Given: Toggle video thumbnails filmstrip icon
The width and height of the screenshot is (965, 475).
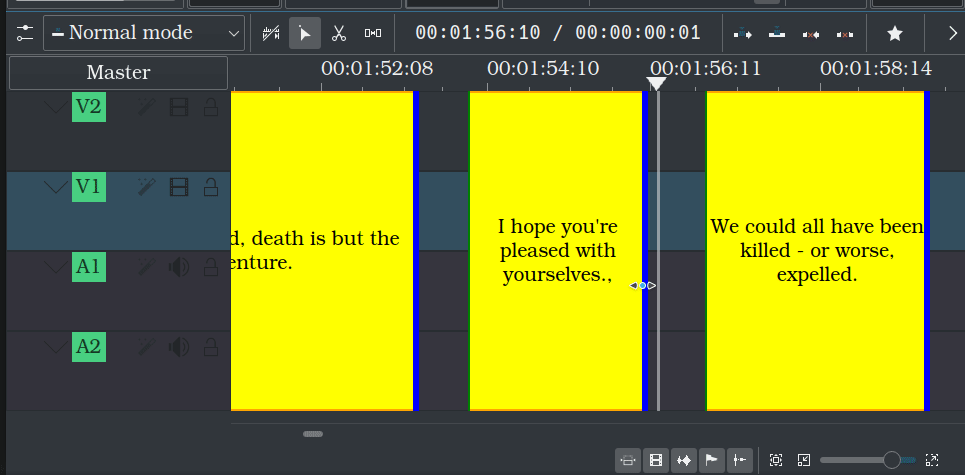Looking at the screenshot, I should pos(656,460).
